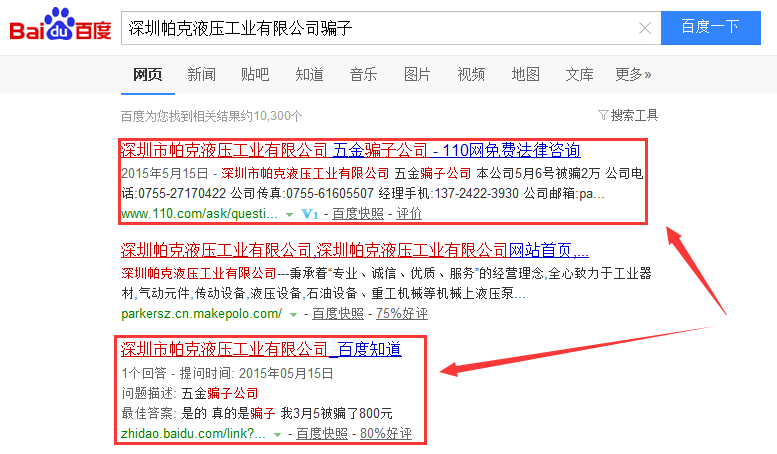Focus the search input field
This screenshot has width=777, height=454.
(x=380, y=28)
